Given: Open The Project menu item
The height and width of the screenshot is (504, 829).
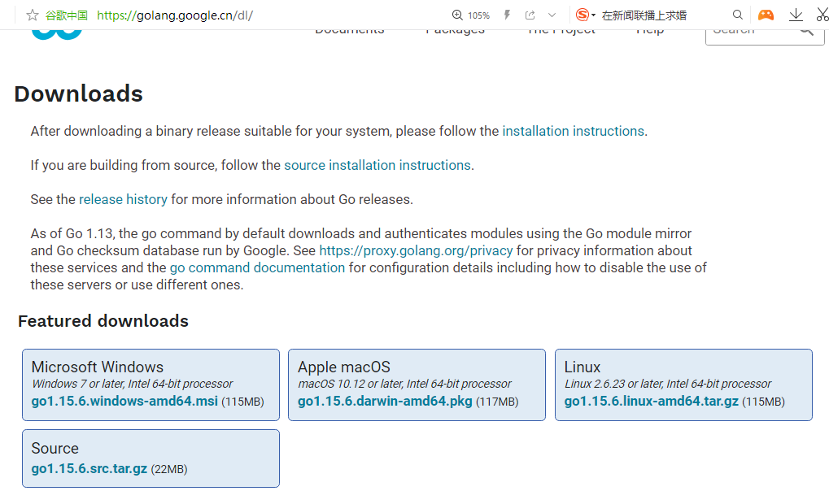Looking at the screenshot, I should (x=561, y=32).
